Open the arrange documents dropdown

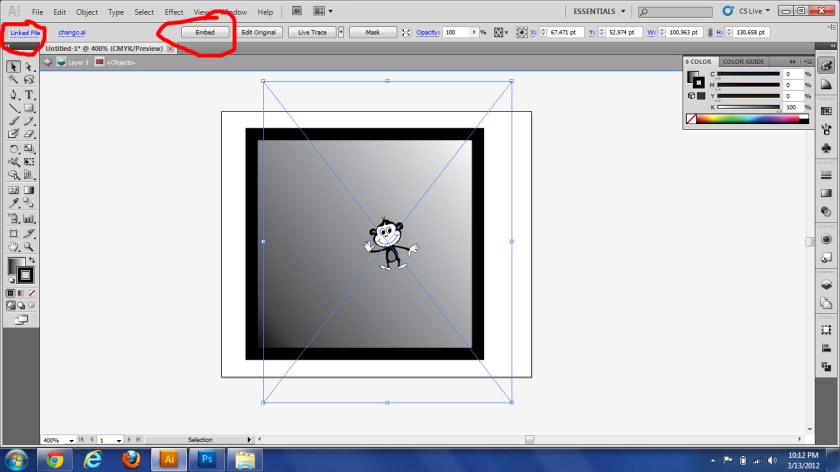(322, 11)
